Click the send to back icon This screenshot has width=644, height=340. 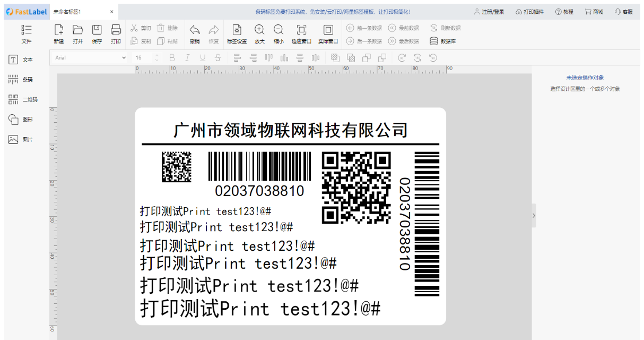click(351, 57)
